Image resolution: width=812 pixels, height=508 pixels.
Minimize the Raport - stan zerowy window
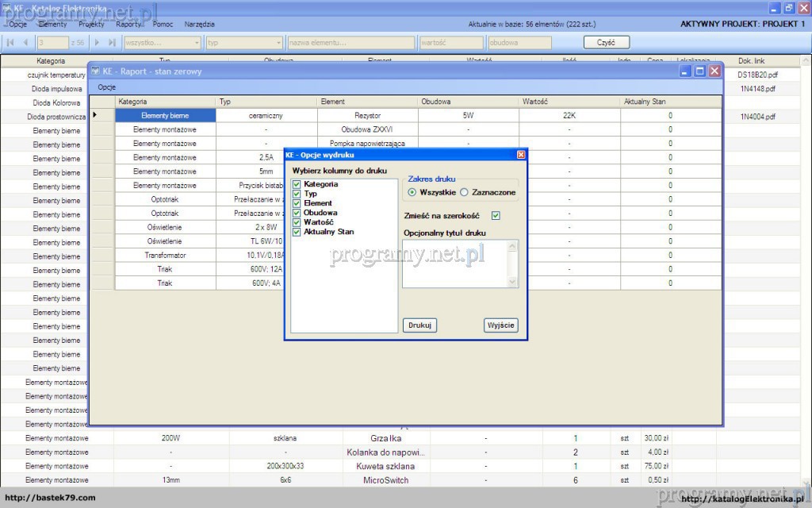click(x=685, y=71)
